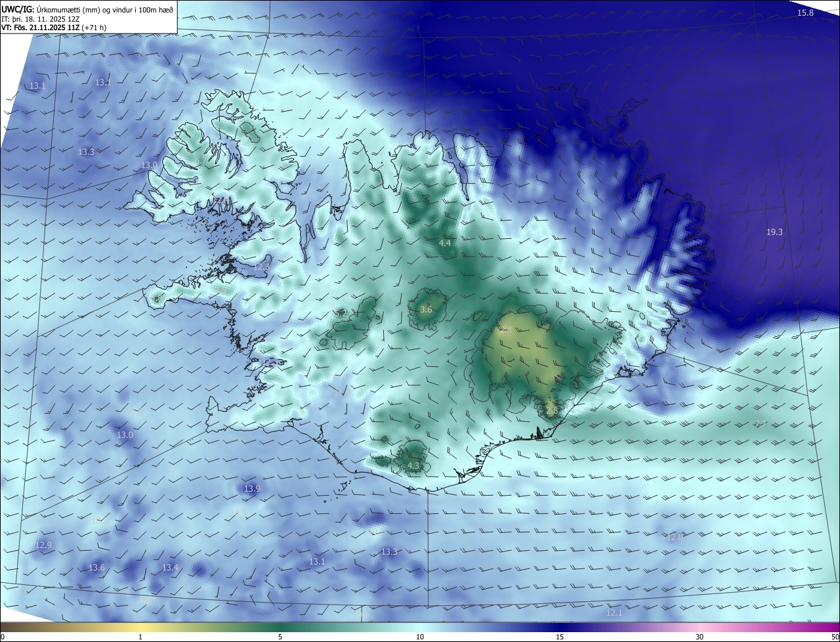Click the 12.0 value label
This screenshot has width=840, height=642.
click(675, 537)
